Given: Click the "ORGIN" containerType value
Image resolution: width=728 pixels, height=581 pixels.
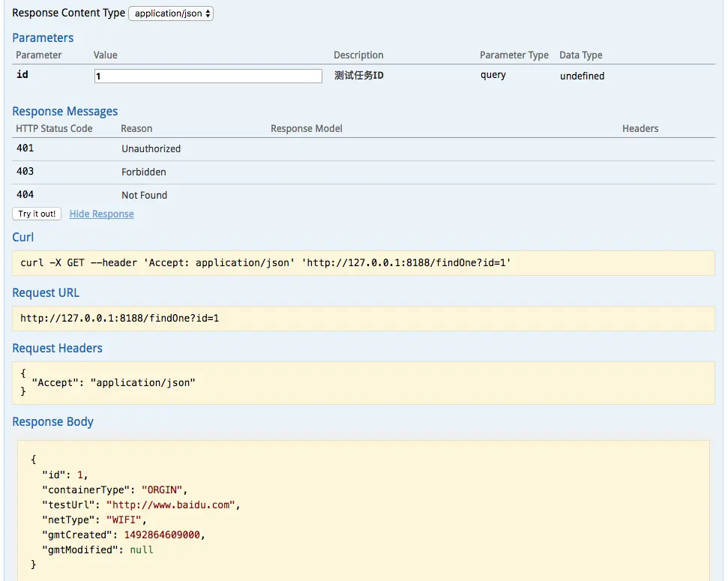Looking at the screenshot, I should 163,490.
